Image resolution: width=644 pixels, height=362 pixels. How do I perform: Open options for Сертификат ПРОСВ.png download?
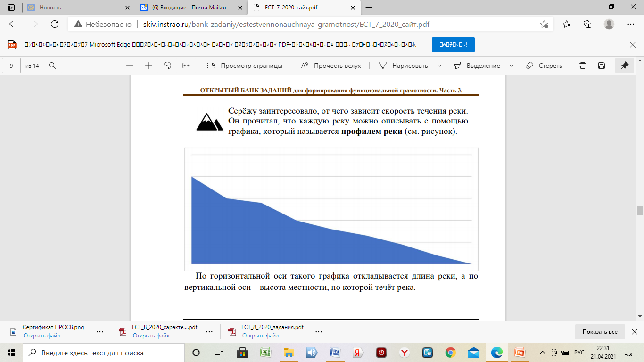tap(100, 331)
